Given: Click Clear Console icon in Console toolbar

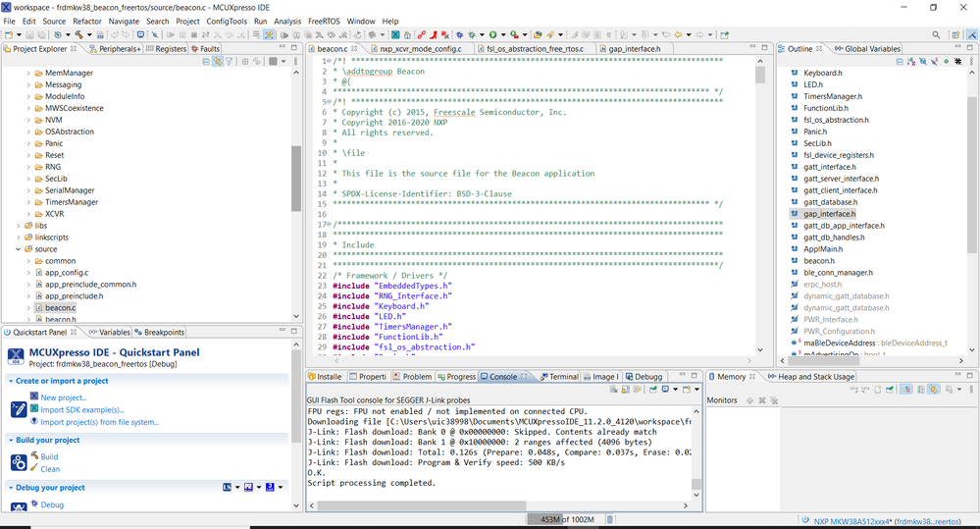Looking at the screenshot, I should 613,389.
